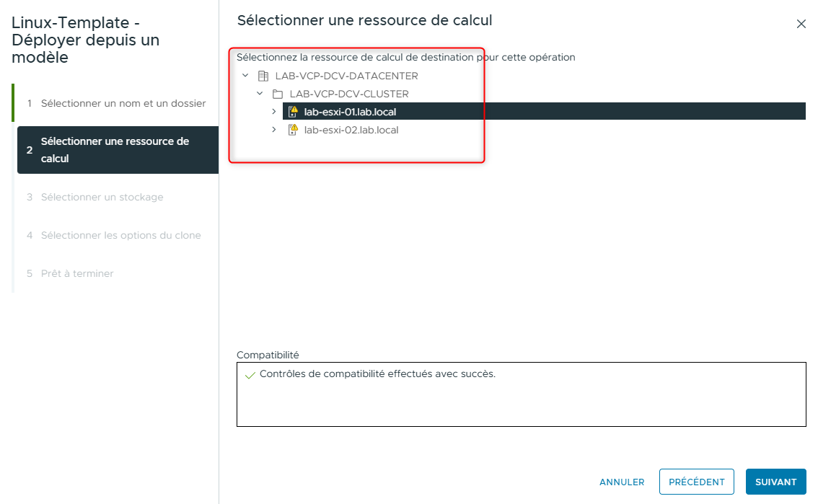
Task: Click the green compatibility success checkmark
Action: [250, 373]
